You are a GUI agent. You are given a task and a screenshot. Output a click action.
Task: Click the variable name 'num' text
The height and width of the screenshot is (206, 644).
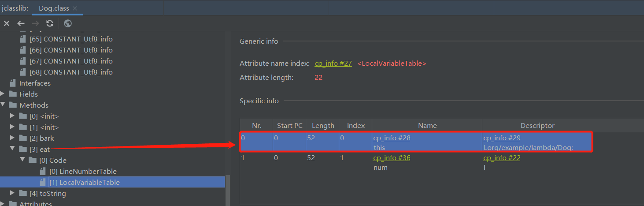380,168
